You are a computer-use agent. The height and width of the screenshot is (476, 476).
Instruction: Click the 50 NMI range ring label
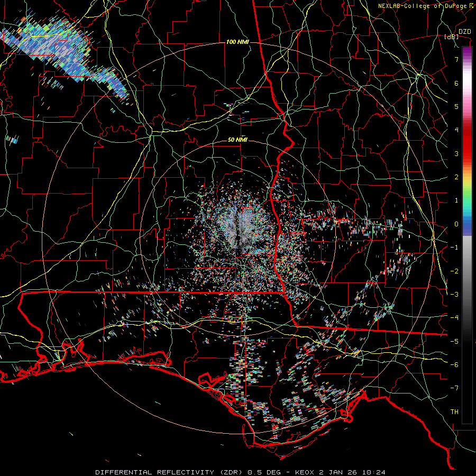237,140
